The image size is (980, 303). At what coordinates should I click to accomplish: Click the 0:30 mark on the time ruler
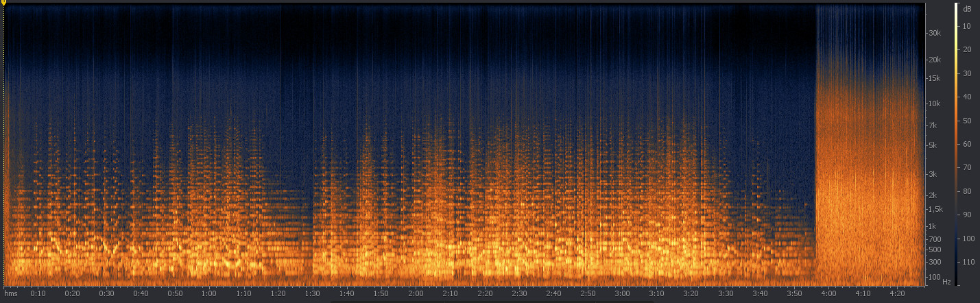[106, 293]
